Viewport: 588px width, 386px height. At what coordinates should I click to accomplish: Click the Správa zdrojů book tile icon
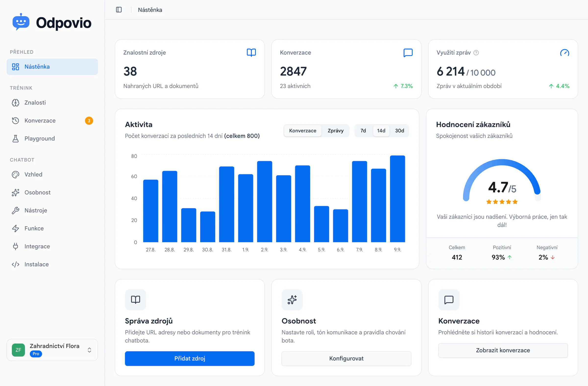(x=135, y=300)
